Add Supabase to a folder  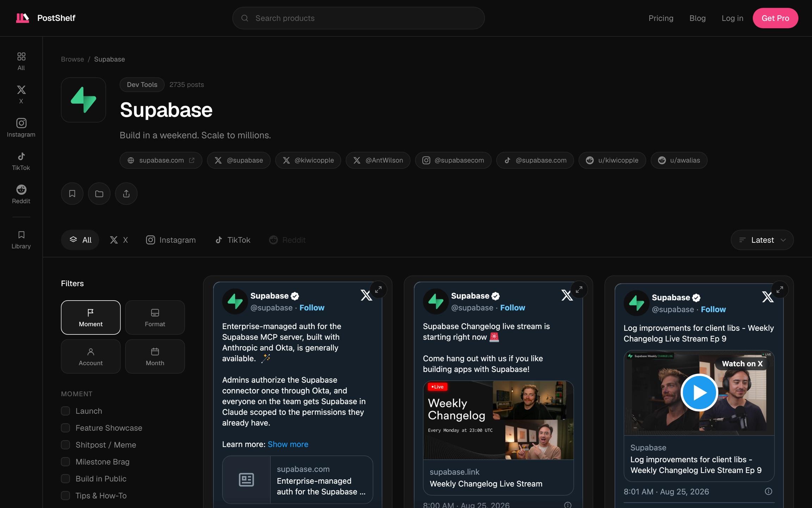(x=99, y=194)
